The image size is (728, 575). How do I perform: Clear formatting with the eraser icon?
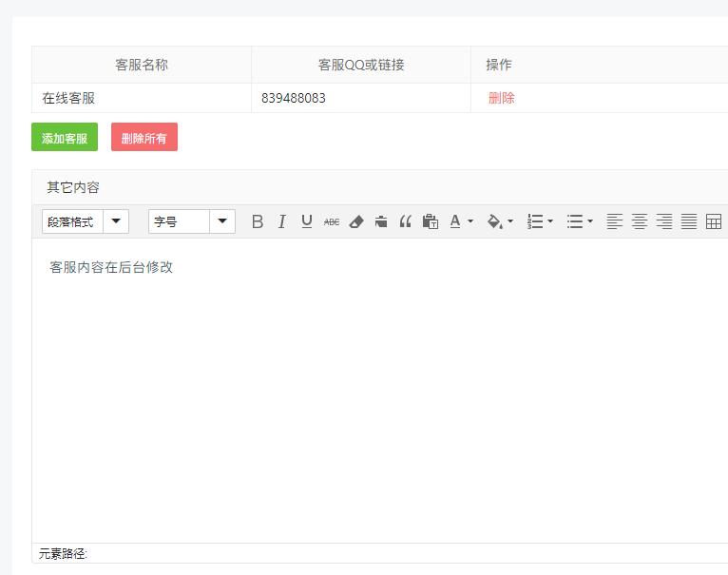356,221
